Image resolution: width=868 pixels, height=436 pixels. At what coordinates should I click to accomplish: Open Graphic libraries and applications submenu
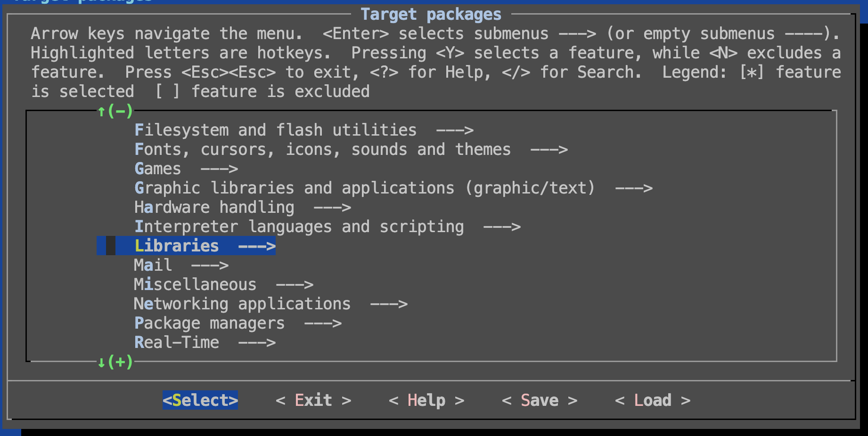(365, 188)
